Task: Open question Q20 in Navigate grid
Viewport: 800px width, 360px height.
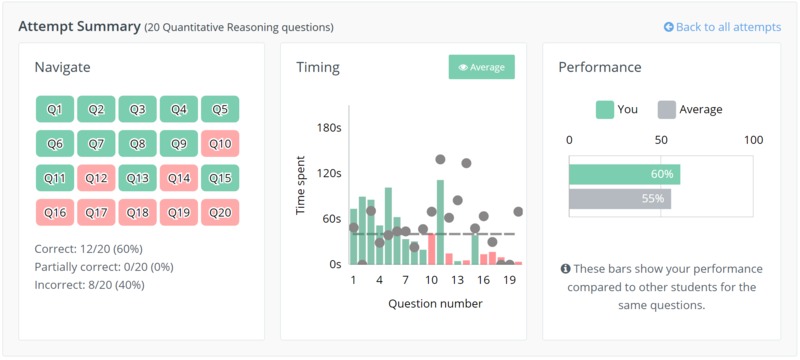Action: pyautogui.click(x=220, y=212)
